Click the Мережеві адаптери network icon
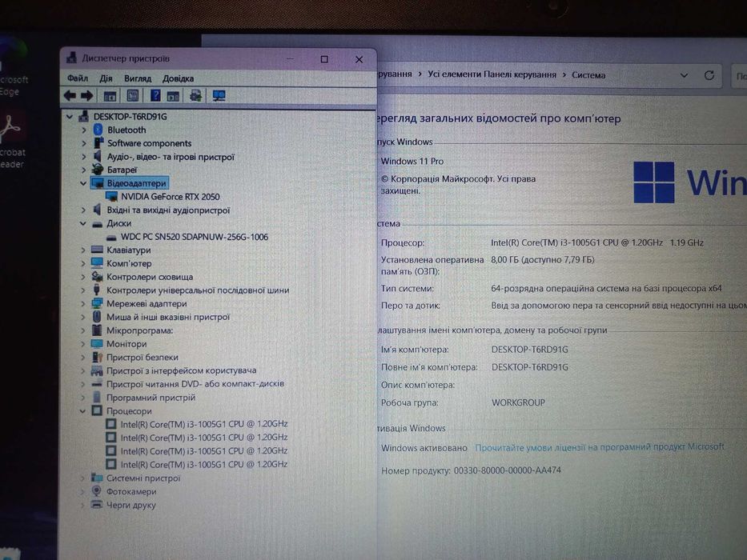The width and height of the screenshot is (747, 560). pyautogui.click(x=97, y=303)
